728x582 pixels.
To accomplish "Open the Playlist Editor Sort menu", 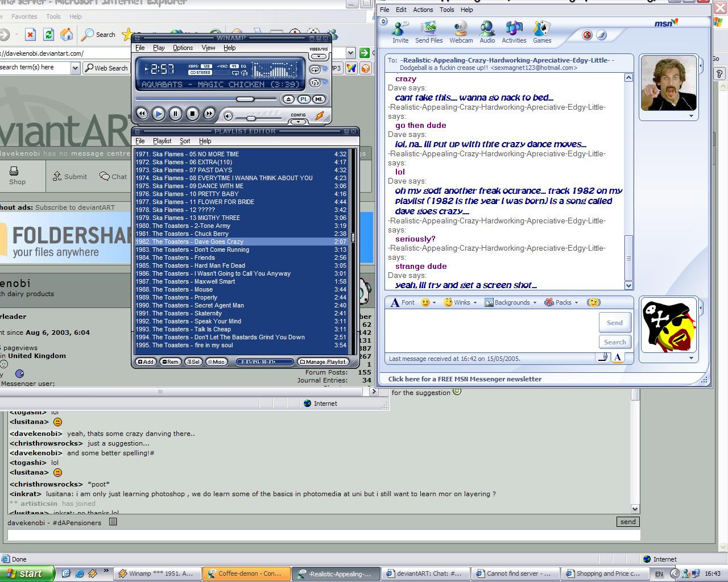I will [185, 141].
